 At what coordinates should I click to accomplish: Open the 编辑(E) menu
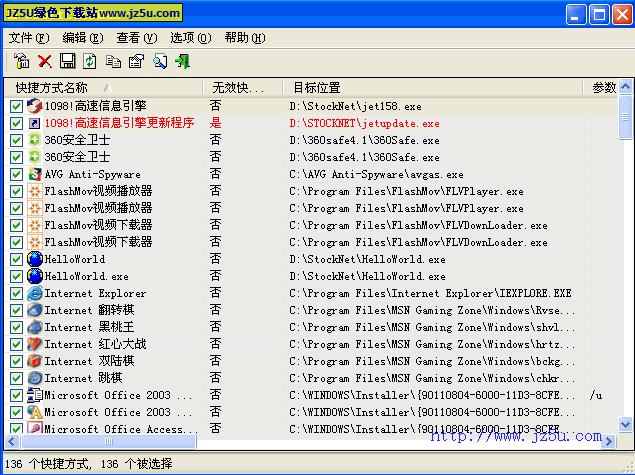83,38
